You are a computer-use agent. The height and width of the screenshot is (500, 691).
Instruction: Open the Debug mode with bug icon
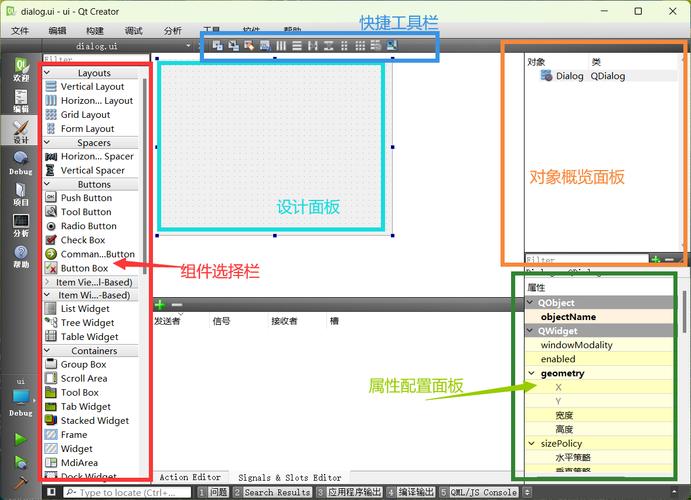(x=21, y=163)
